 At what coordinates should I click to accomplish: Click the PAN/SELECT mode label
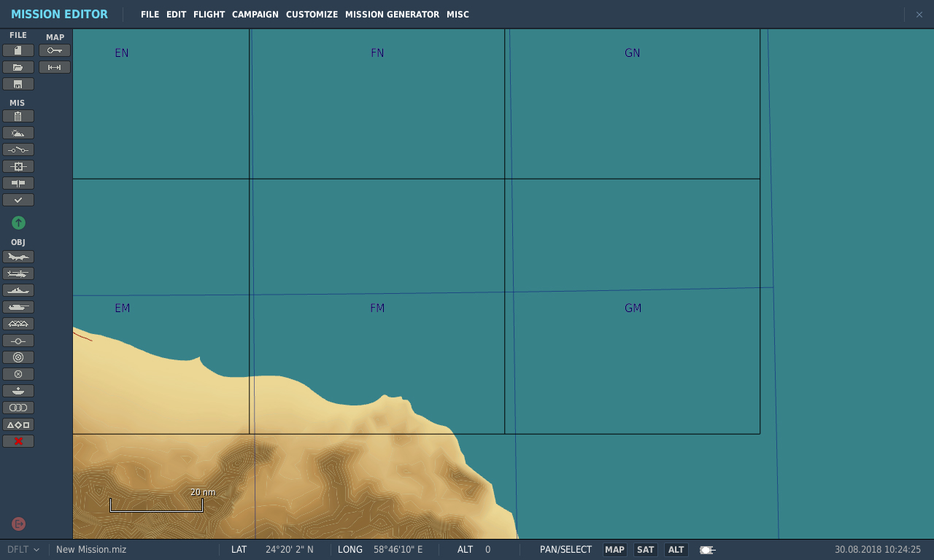tap(566, 550)
